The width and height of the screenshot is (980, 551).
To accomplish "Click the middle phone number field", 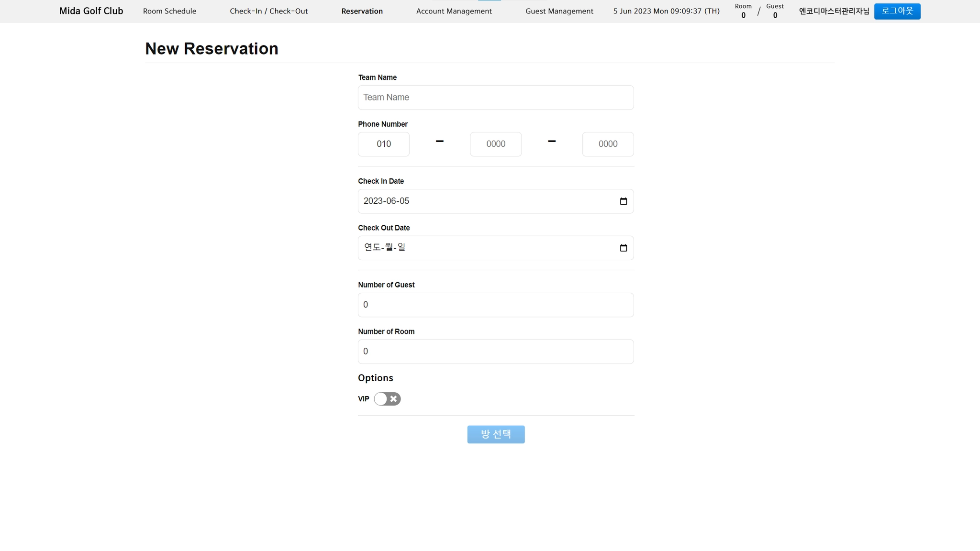I will [495, 144].
